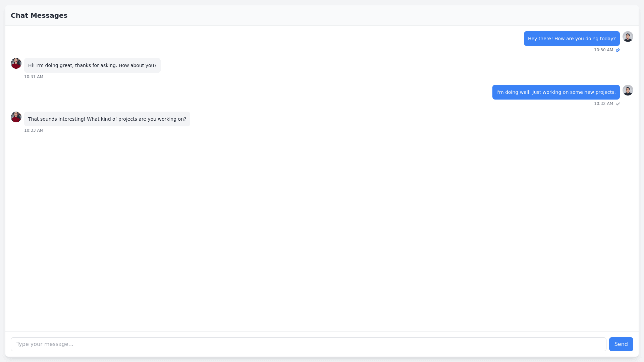The width and height of the screenshot is (644, 362).
Task: Click the "Hi! I'm doing great" message bubble
Action: [92, 65]
